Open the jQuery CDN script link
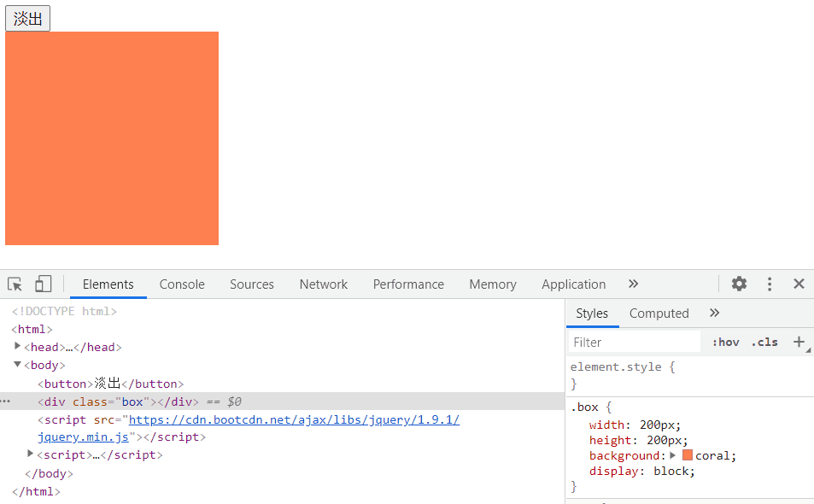 (x=294, y=419)
